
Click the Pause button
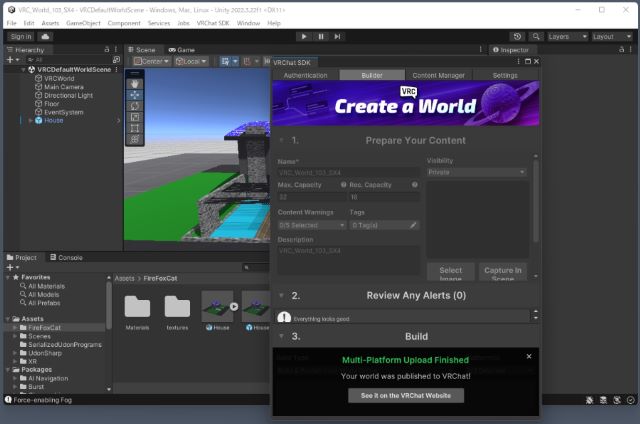click(321, 36)
